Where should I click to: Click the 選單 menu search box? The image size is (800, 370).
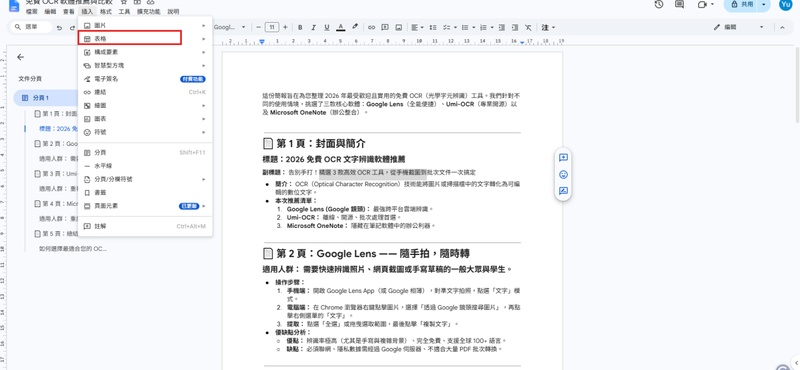[x=31, y=27]
